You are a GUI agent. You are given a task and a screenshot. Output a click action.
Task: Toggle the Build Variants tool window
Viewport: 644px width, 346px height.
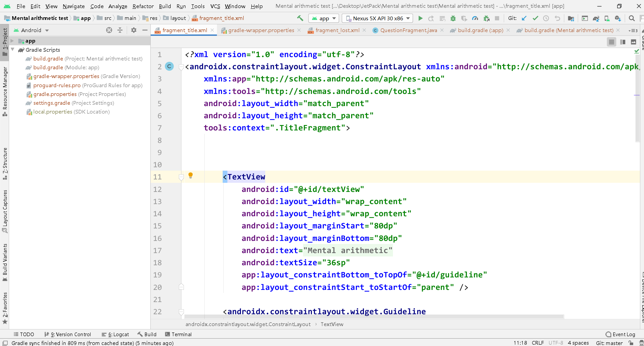tap(5, 263)
